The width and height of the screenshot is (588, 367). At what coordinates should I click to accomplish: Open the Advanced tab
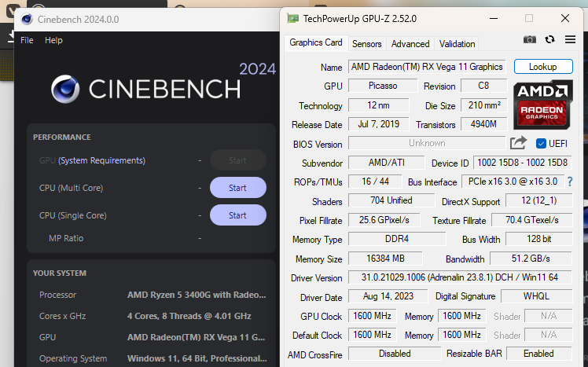click(x=410, y=44)
